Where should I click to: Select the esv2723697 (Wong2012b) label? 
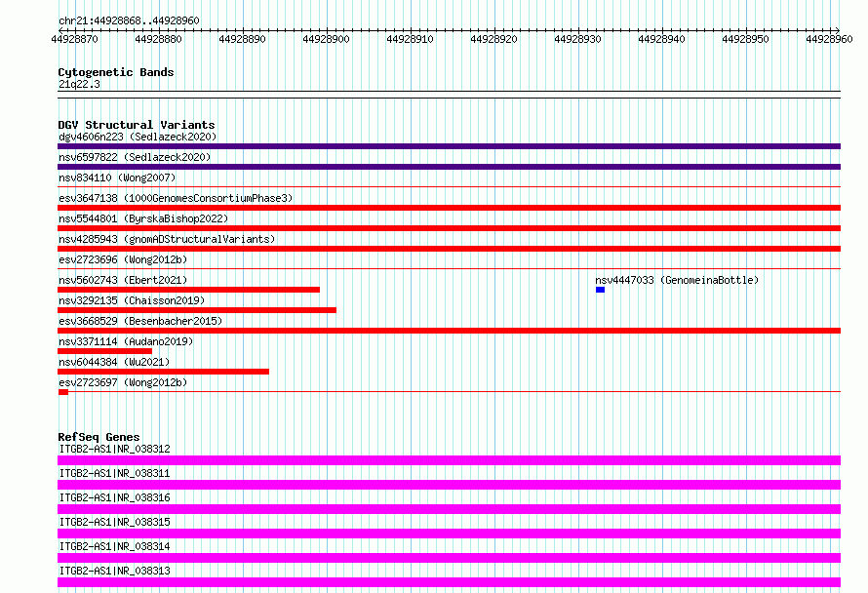pos(123,382)
